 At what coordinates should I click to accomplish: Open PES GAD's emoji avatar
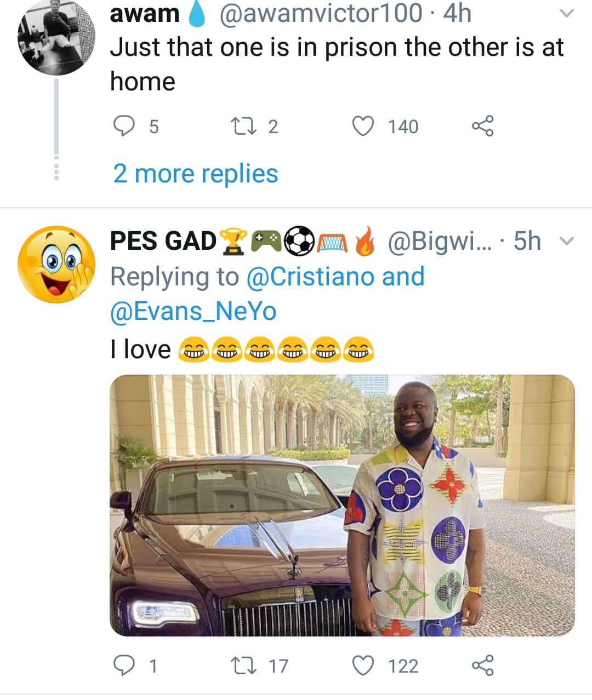[56, 265]
